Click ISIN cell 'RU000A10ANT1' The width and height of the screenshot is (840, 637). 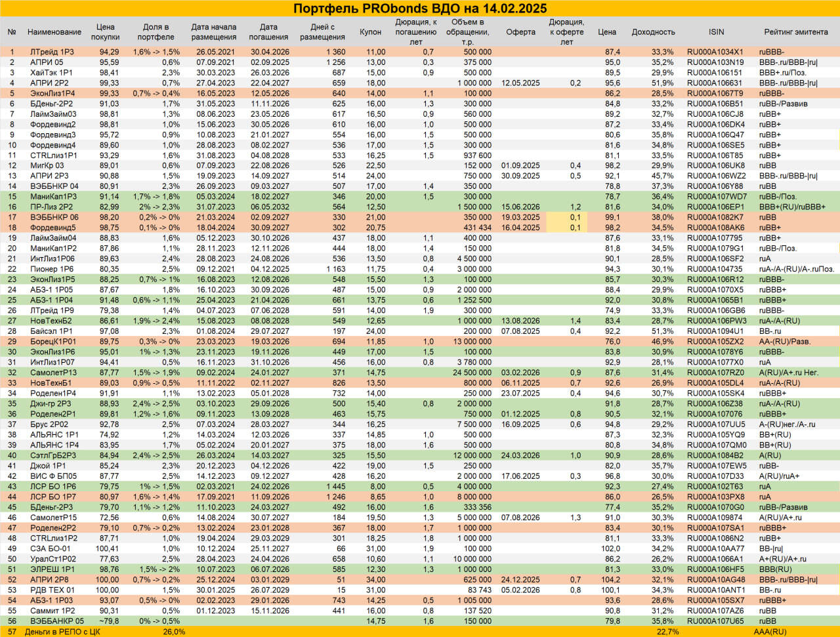[x=715, y=590]
